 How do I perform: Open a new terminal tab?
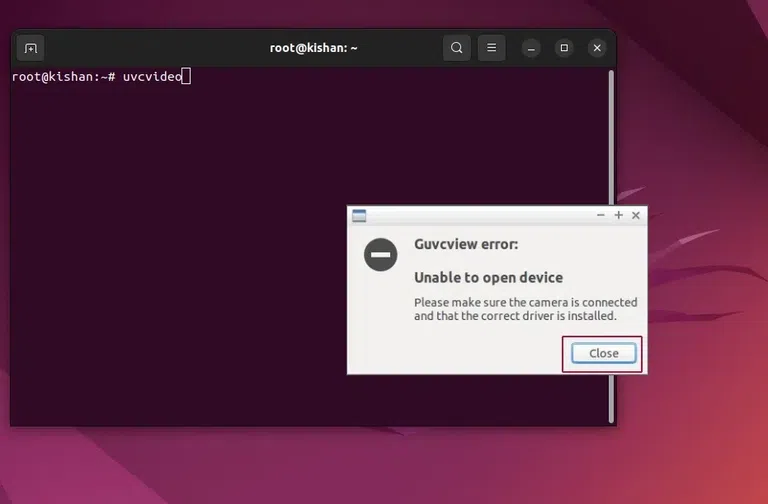click(x=30, y=48)
